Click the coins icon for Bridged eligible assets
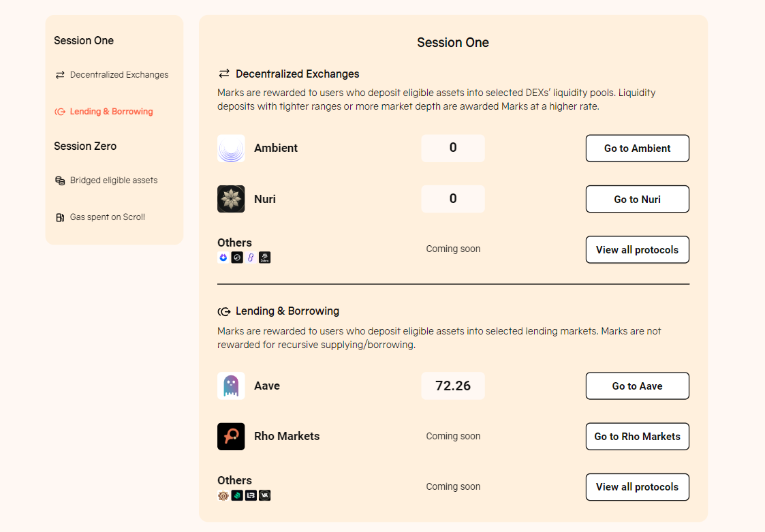Screen dimensions: 765x532 tap(60, 181)
